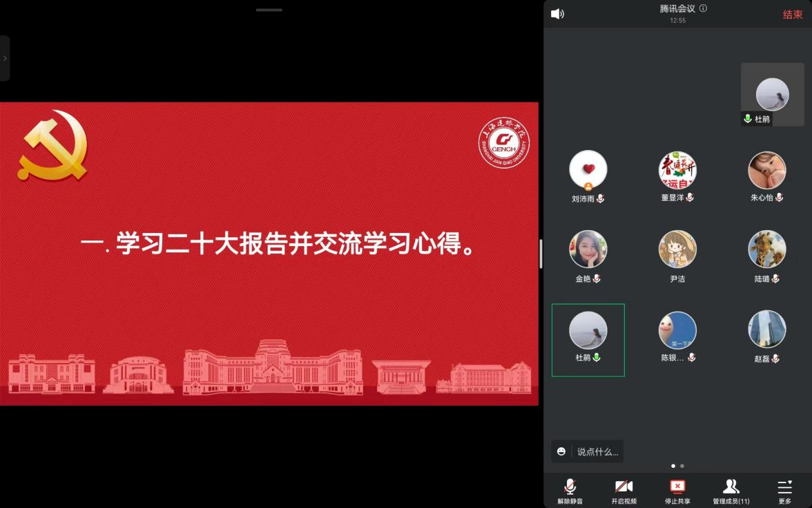Switch to second participant page dot
The width and height of the screenshot is (812, 508).
682,466
